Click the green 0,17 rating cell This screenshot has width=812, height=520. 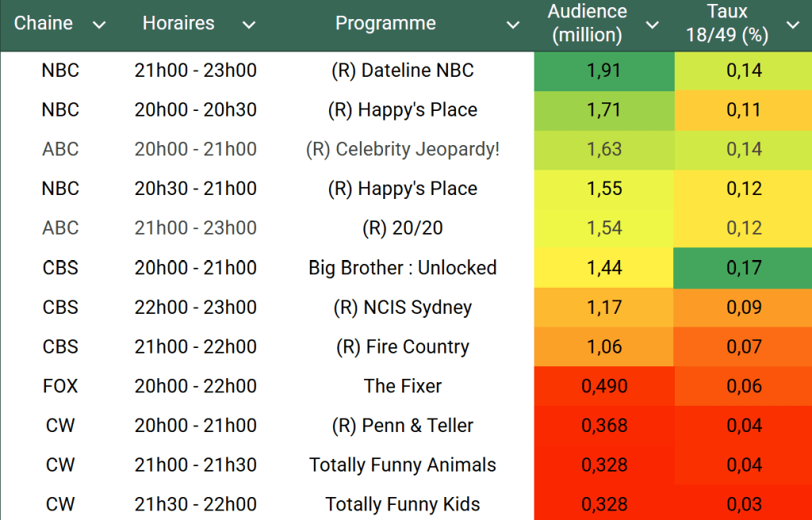click(744, 268)
